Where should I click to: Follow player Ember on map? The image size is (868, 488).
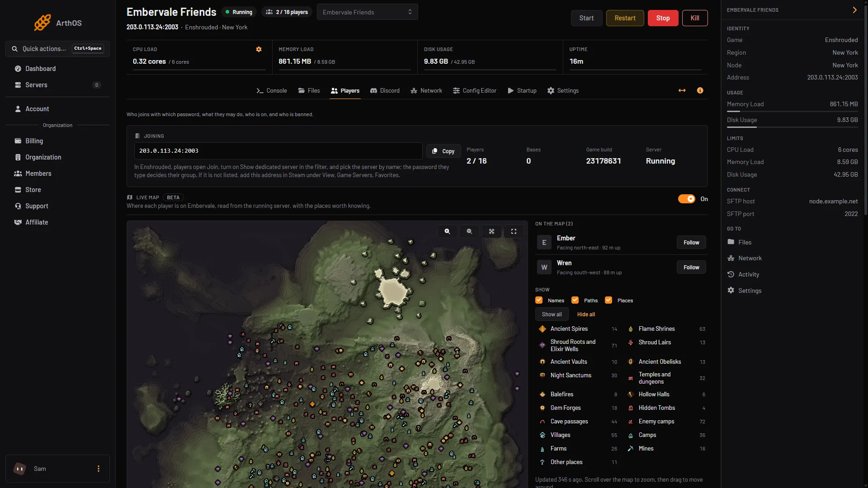tap(691, 243)
